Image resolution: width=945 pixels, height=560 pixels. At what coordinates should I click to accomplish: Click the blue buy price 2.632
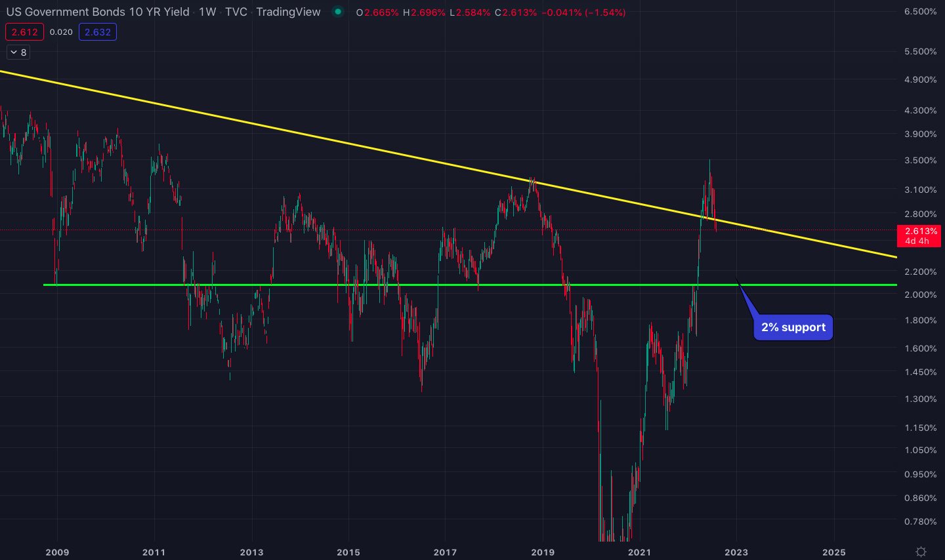98,32
